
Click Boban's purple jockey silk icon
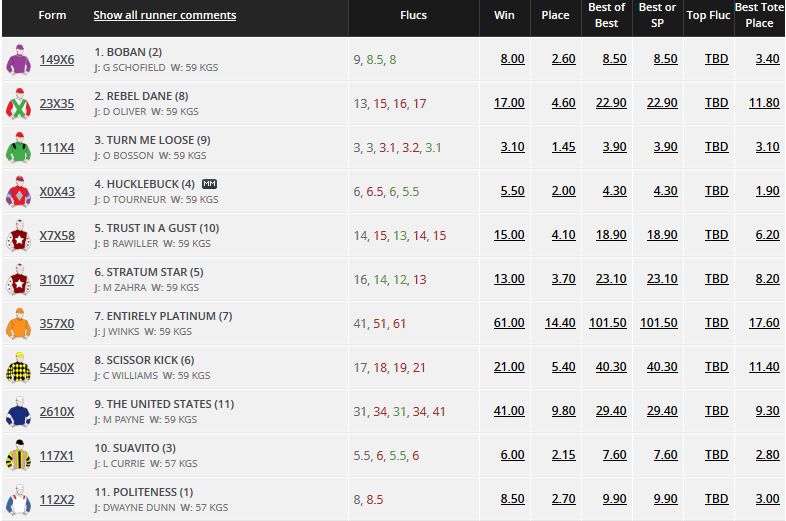pos(17,60)
